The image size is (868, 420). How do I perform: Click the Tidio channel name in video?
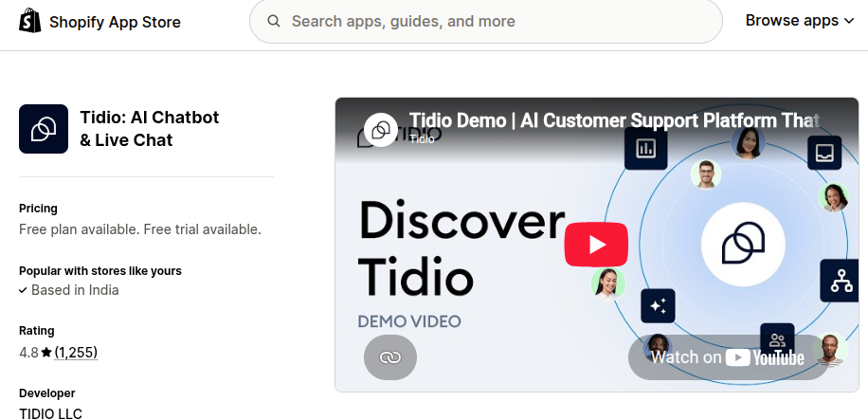pos(422,139)
